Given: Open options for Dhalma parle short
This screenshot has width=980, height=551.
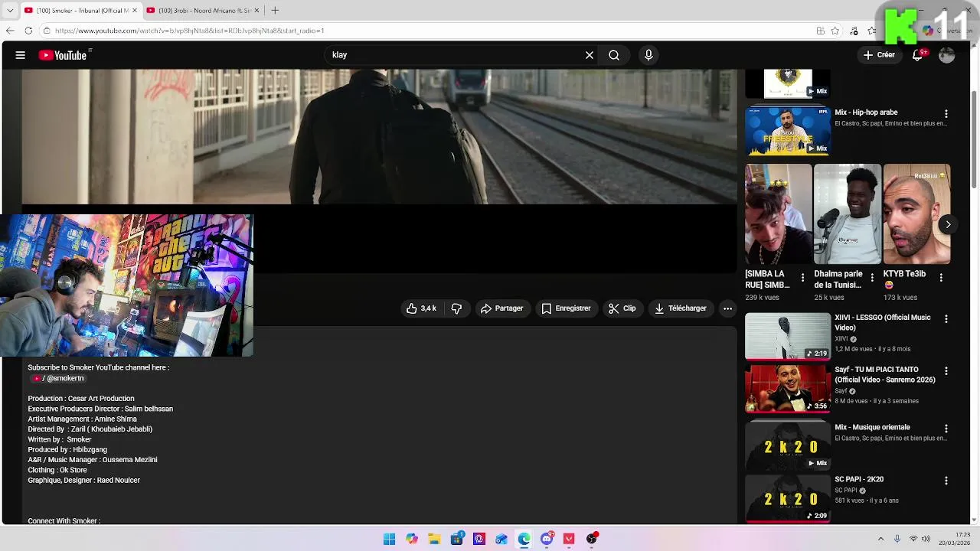Looking at the screenshot, I should click(872, 278).
